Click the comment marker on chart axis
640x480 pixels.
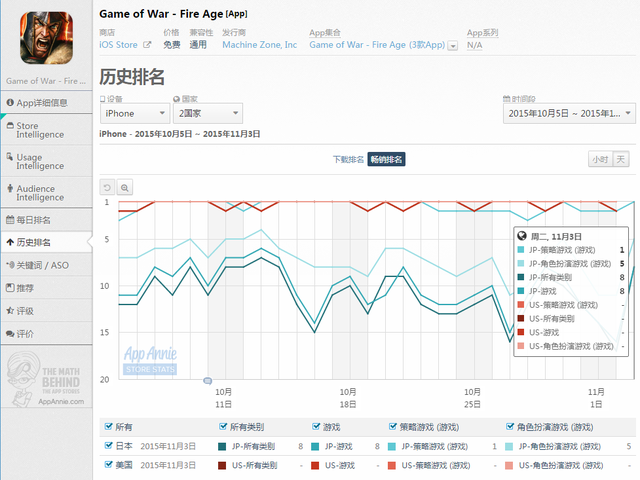point(207,381)
